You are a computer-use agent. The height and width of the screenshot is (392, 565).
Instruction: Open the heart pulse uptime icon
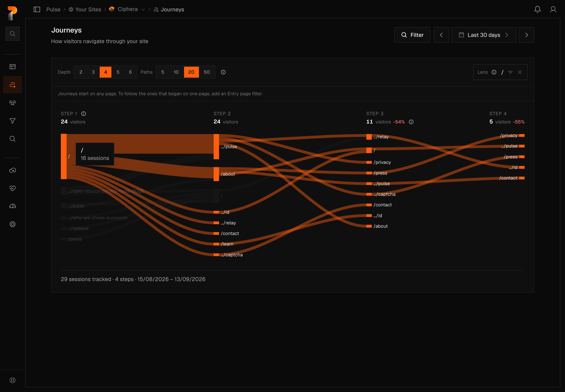tap(13, 188)
